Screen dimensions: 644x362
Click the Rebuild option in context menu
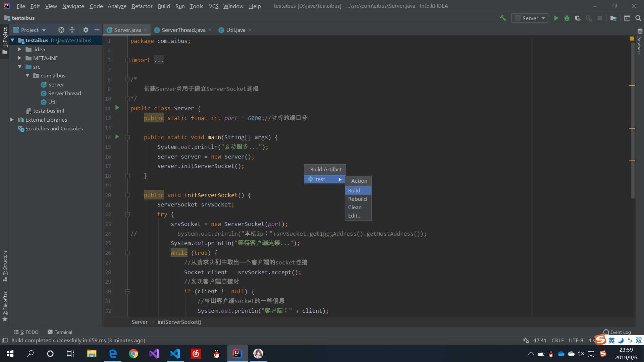click(357, 198)
